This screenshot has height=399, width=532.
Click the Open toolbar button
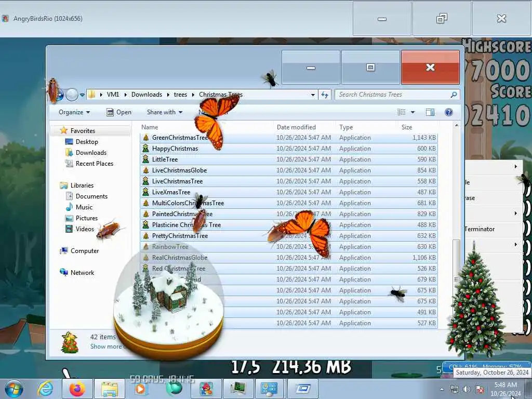click(119, 112)
